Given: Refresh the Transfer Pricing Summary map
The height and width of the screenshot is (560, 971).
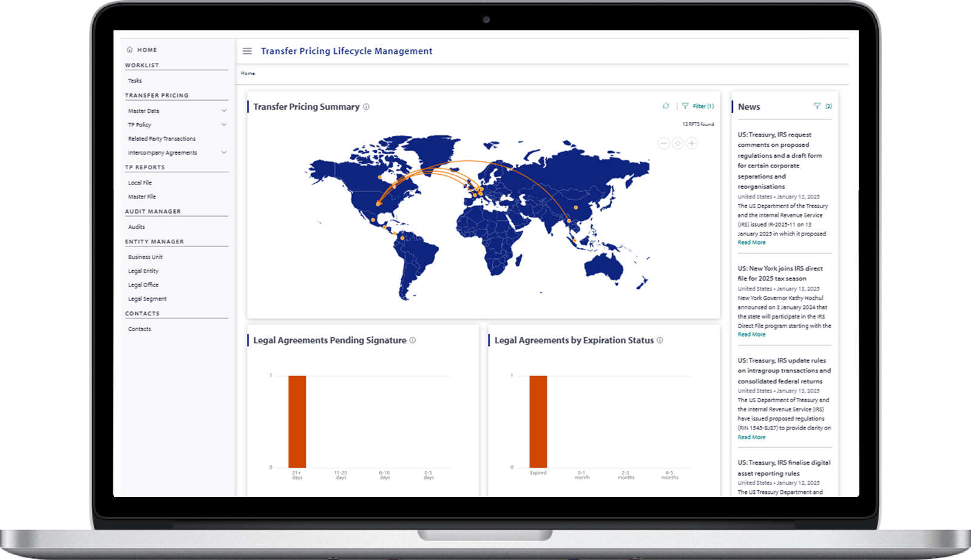Looking at the screenshot, I should click(666, 106).
